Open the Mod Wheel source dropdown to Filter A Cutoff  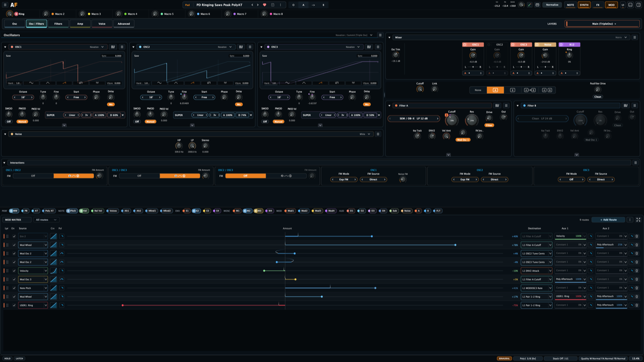click(x=33, y=245)
